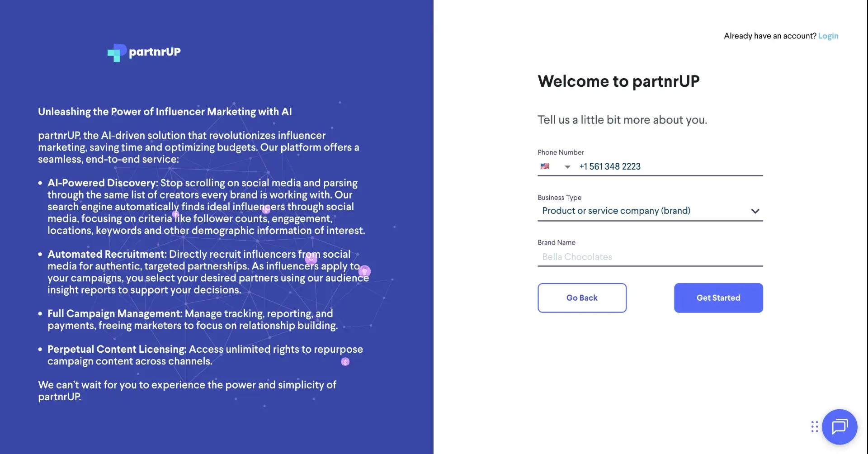868x454 pixels.
Task: Click the speech bubble icon in the blue circle
Action: pos(840,426)
